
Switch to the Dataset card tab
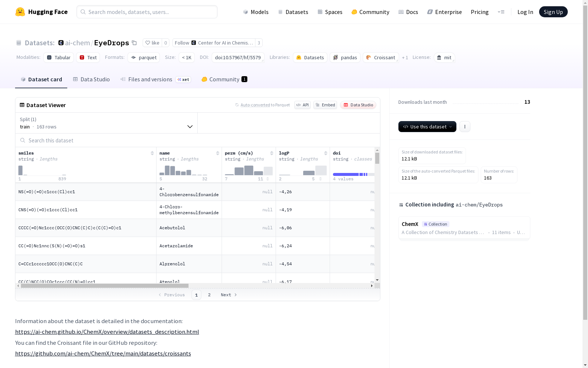[41, 79]
